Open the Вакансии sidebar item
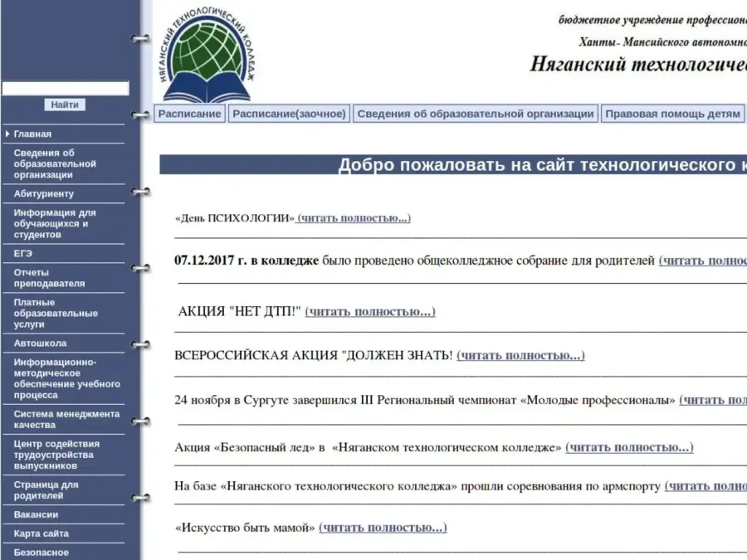The height and width of the screenshot is (560, 747). coord(36,514)
